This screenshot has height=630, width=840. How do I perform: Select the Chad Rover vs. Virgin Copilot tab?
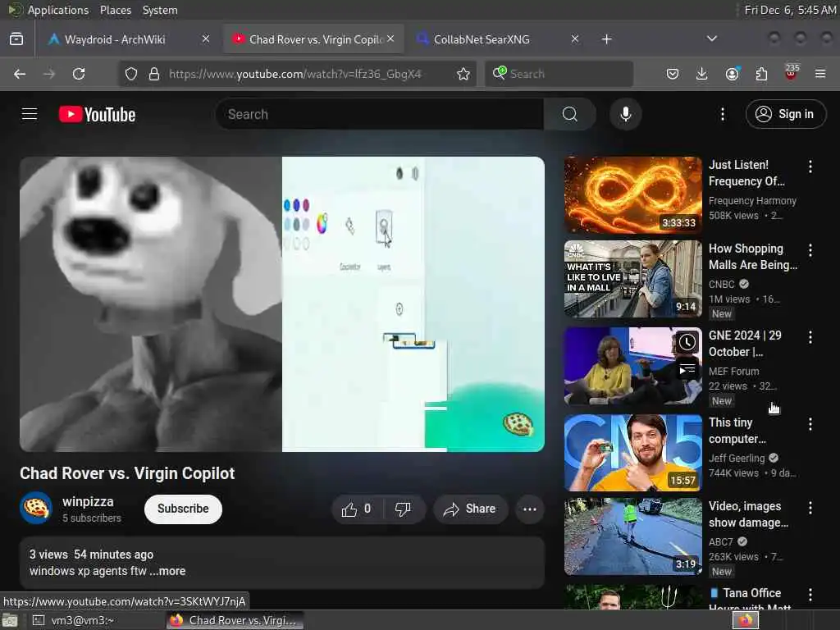[x=316, y=39]
